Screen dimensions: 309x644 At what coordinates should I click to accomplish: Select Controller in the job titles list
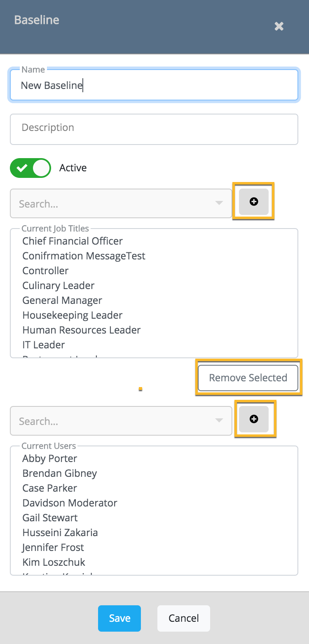[45, 271]
